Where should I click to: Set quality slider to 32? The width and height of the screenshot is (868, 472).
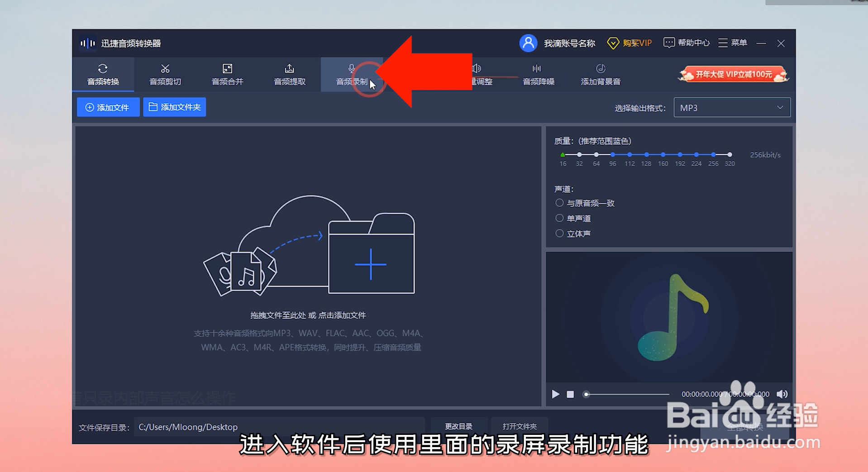[579, 155]
